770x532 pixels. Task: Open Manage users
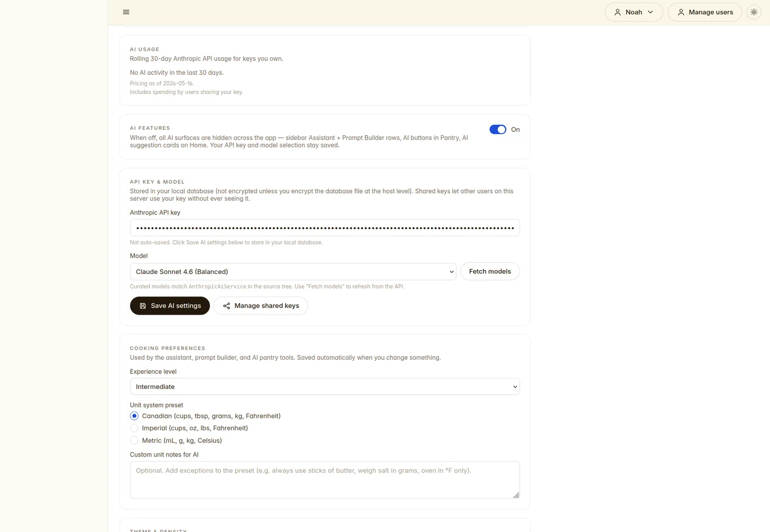click(x=705, y=12)
